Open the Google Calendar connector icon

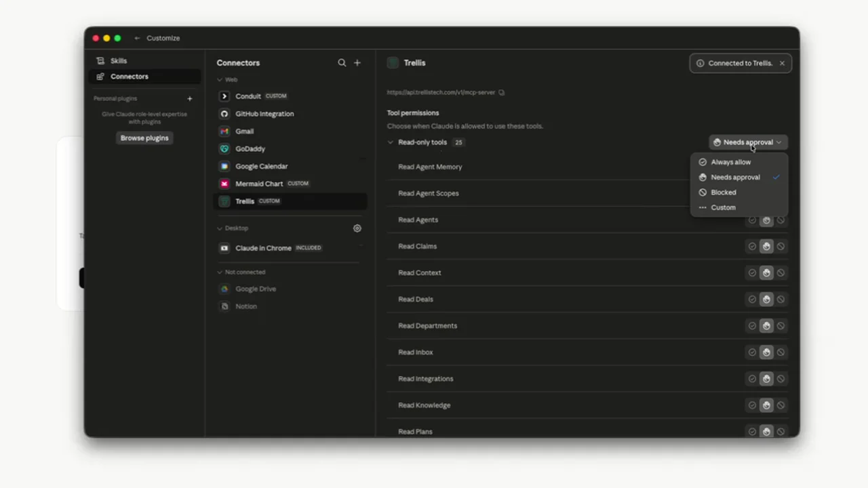[x=224, y=166]
